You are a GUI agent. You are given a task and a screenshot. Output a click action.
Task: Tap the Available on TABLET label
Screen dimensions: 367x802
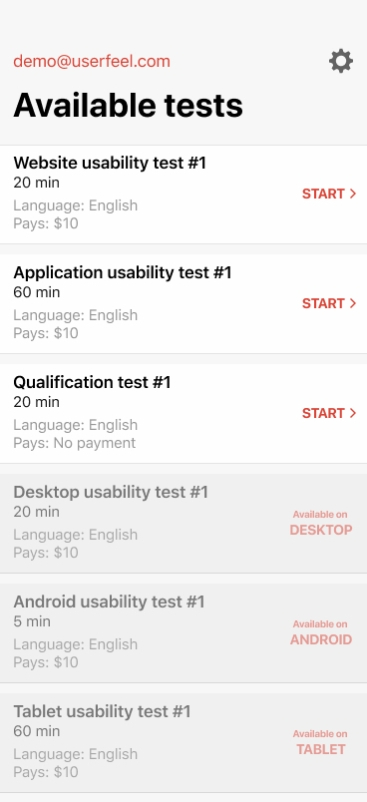[321, 742]
